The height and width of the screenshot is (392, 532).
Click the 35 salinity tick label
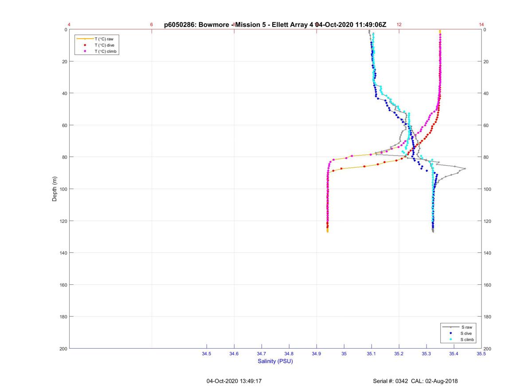pyautogui.click(x=344, y=354)
